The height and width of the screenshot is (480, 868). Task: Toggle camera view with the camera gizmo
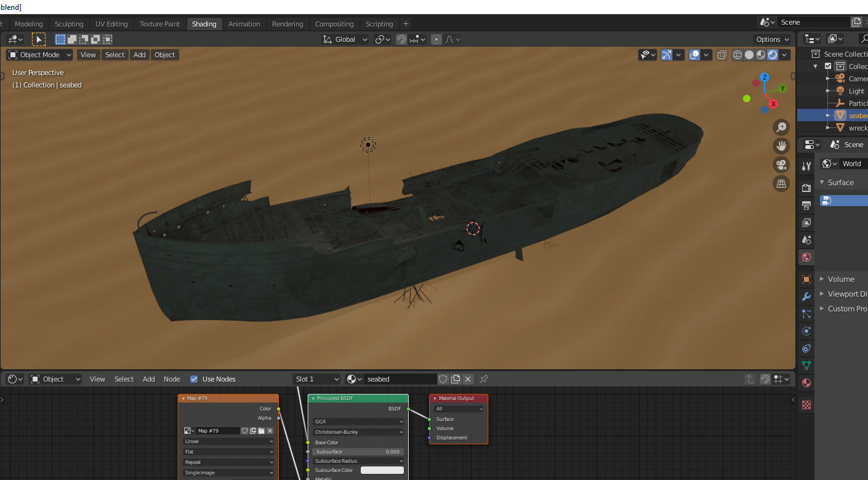point(781,165)
